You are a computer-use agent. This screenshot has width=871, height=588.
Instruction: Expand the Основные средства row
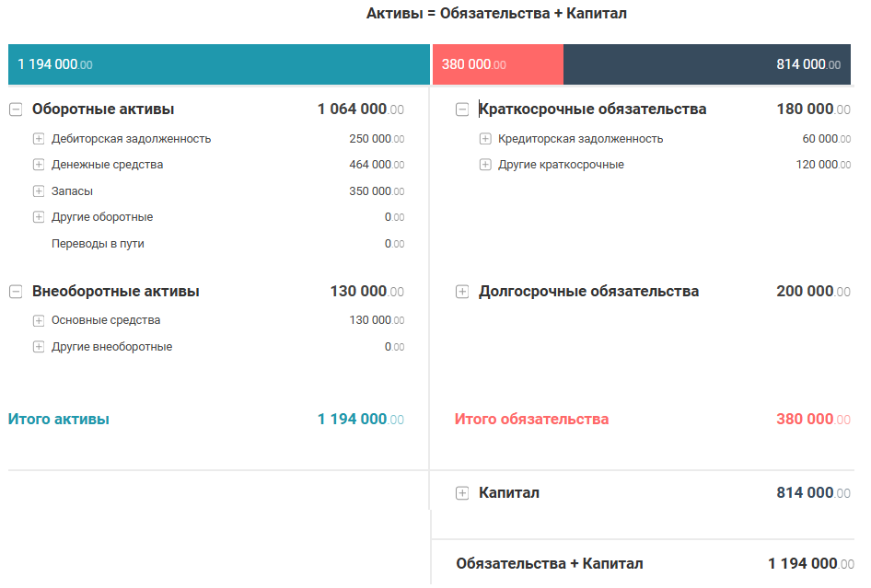[x=39, y=320]
